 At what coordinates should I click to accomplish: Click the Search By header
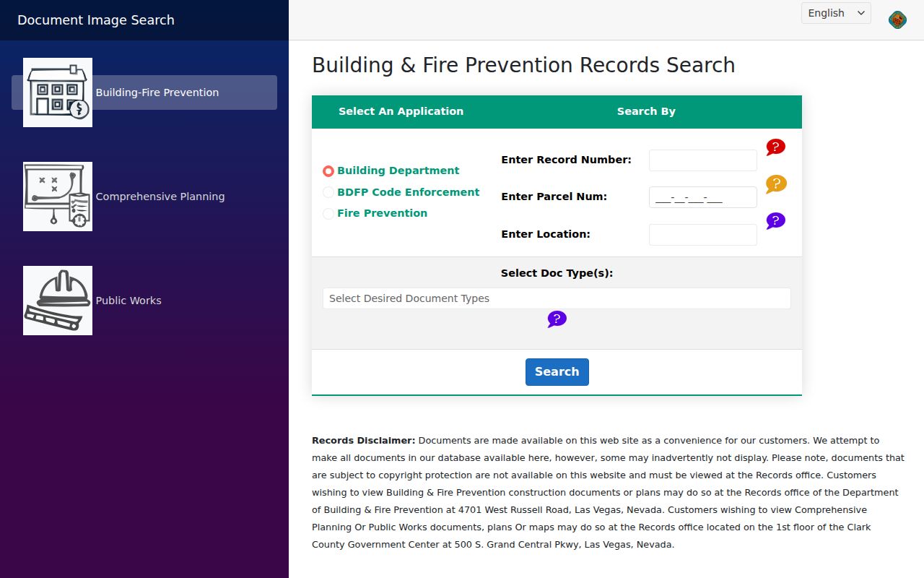[646, 111]
